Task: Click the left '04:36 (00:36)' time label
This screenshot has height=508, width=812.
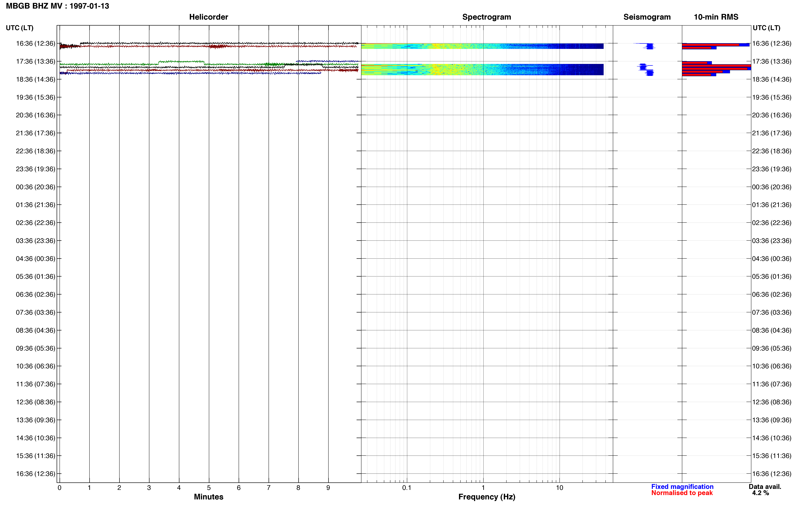Action: (36, 259)
